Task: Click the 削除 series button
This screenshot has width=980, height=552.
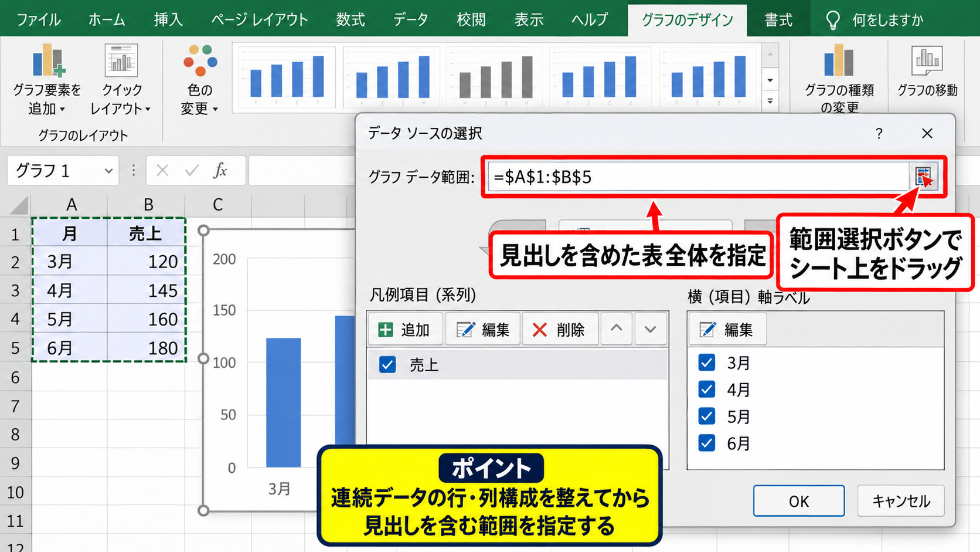Action: point(559,330)
